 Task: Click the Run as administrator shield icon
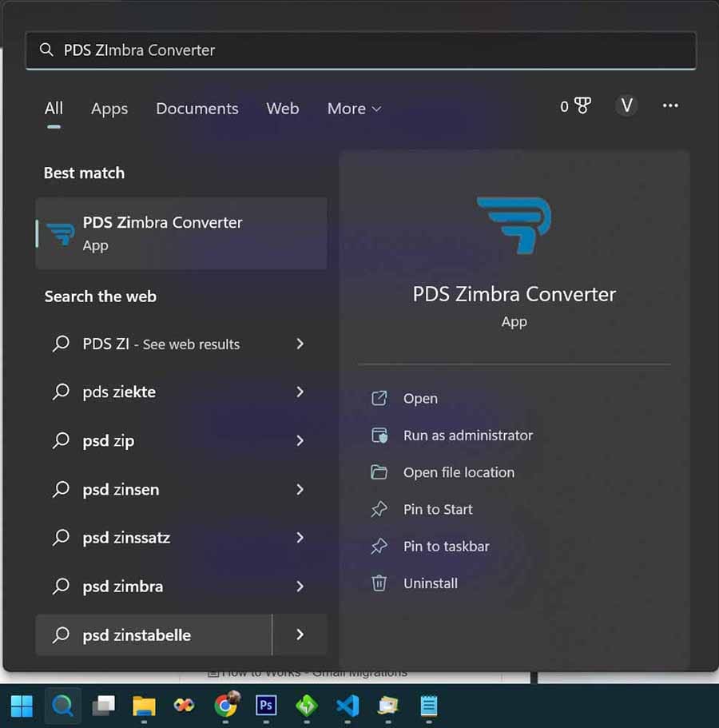pos(379,436)
